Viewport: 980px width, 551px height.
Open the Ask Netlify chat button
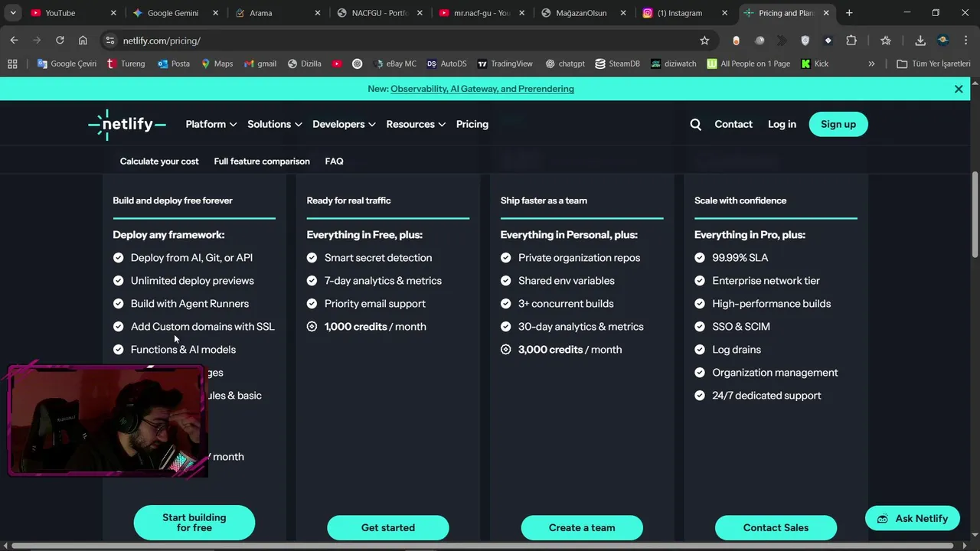click(913, 518)
